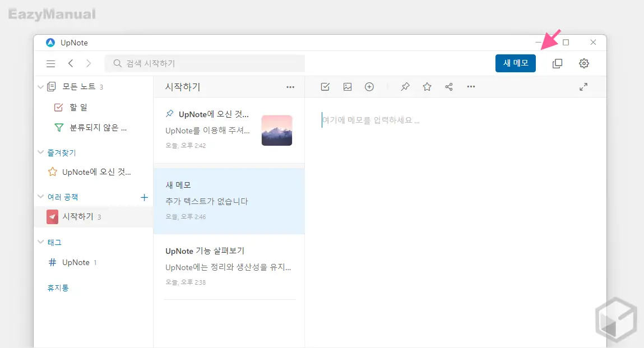Expand the editor to focus mode
The height and width of the screenshot is (348, 644).
[x=583, y=87]
